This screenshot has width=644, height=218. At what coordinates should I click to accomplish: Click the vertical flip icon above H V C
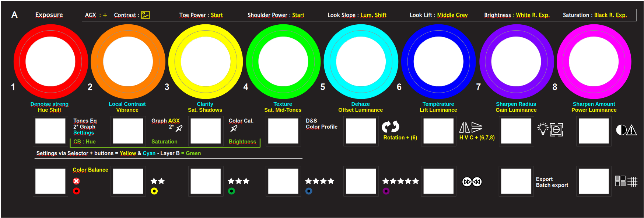click(477, 128)
